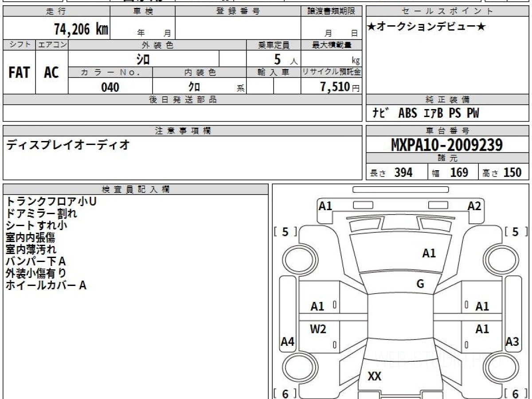This screenshot has height=399, width=532.
Task: Select the A1 mark directly above W2
Action: coord(317,306)
